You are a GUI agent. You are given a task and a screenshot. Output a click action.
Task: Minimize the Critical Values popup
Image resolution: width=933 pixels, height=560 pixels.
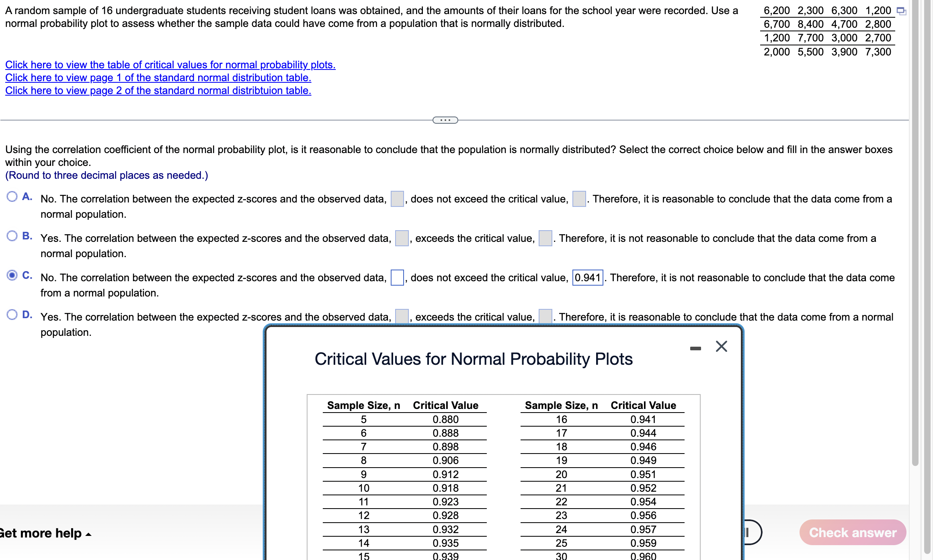[695, 348]
